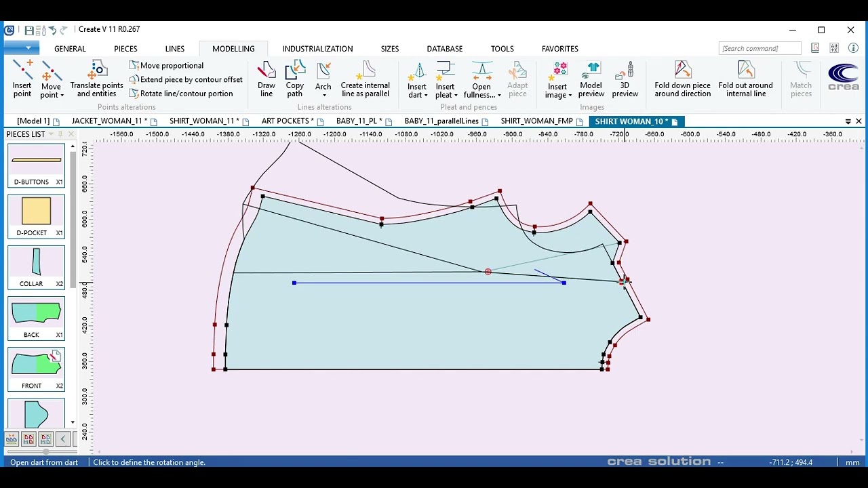The image size is (868, 488).
Task: Switch to INDUSTRIALIZATION ribbon tab
Action: (318, 49)
